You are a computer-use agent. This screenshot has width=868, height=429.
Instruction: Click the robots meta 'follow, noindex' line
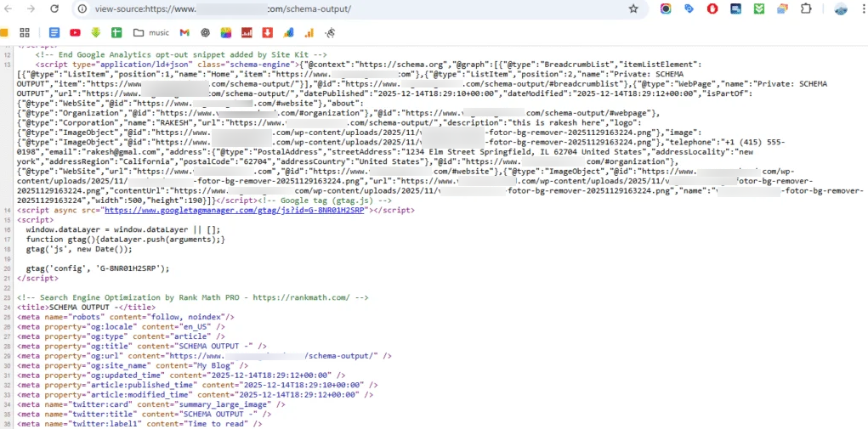click(x=126, y=317)
